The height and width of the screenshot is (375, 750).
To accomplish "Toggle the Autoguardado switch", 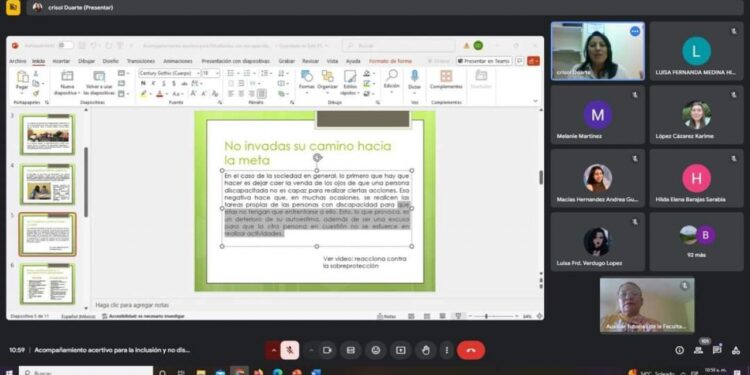I will click(x=66, y=45).
